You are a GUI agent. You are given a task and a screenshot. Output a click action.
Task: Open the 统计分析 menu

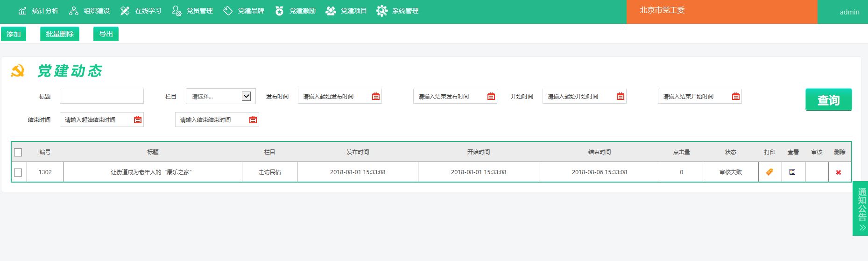39,11
